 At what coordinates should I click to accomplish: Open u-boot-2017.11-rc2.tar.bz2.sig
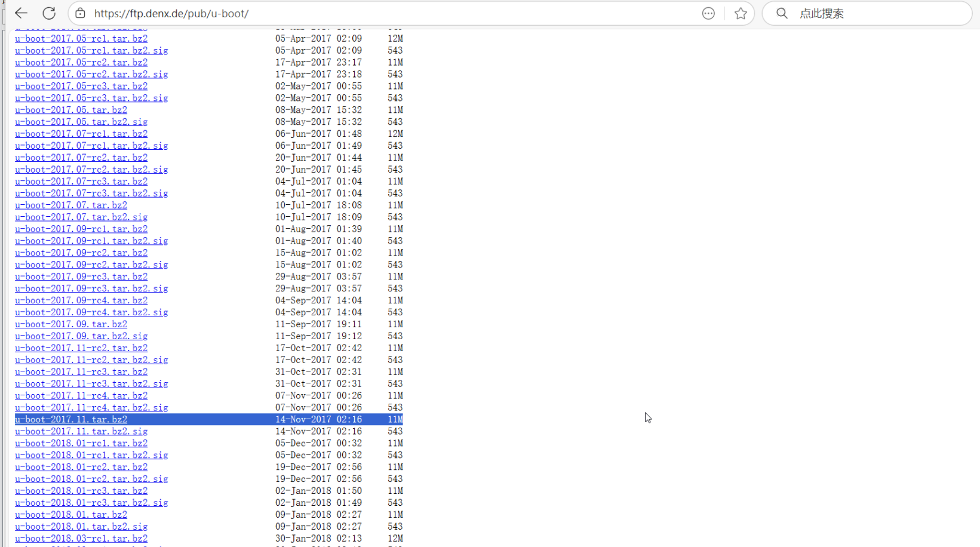click(91, 361)
